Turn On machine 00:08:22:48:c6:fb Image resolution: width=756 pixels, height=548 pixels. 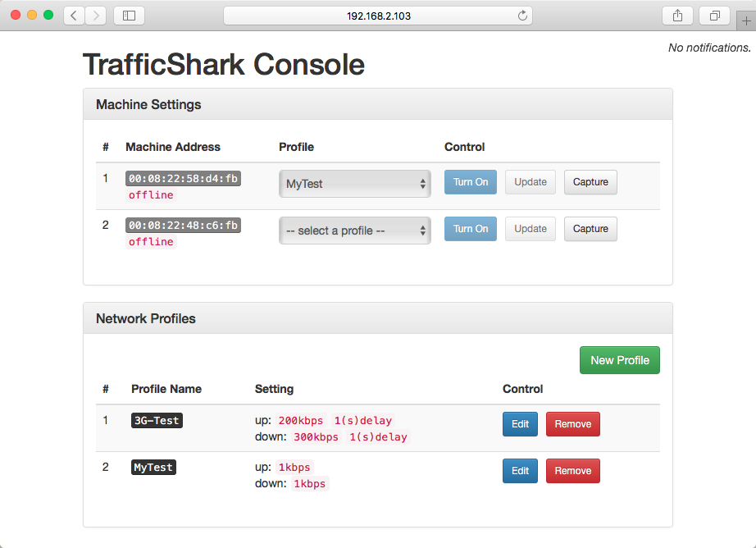tap(470, 229)
